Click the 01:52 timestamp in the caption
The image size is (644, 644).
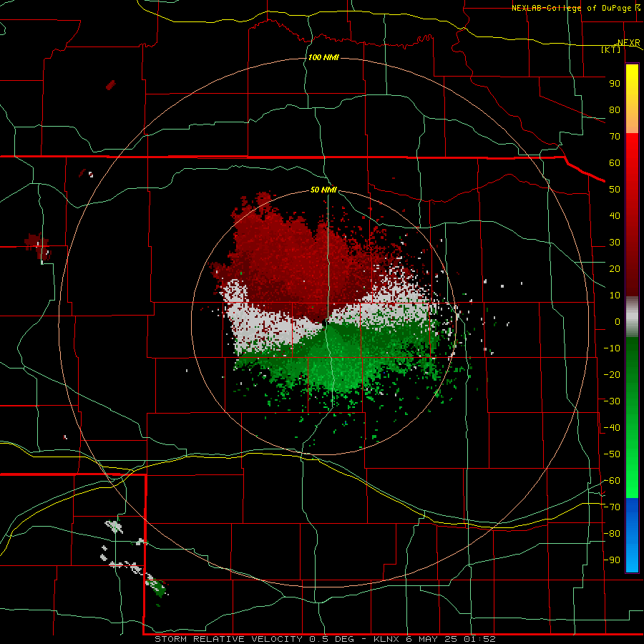tap(479, 639)
